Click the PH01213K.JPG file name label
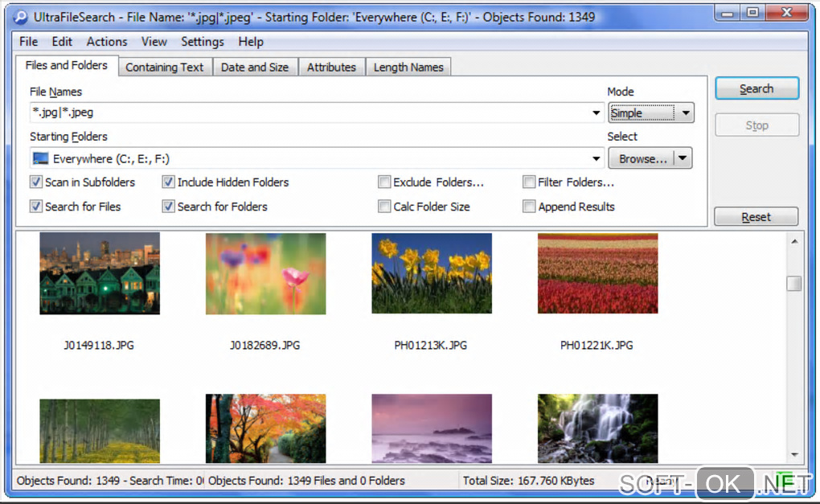Screen dimensions: 820x504 [431, 345]
